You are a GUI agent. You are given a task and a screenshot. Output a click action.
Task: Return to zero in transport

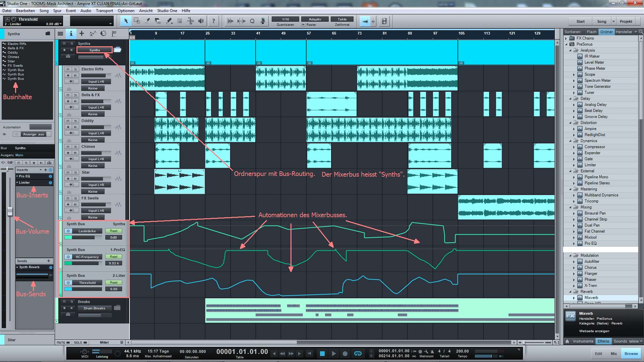(310, 353)
